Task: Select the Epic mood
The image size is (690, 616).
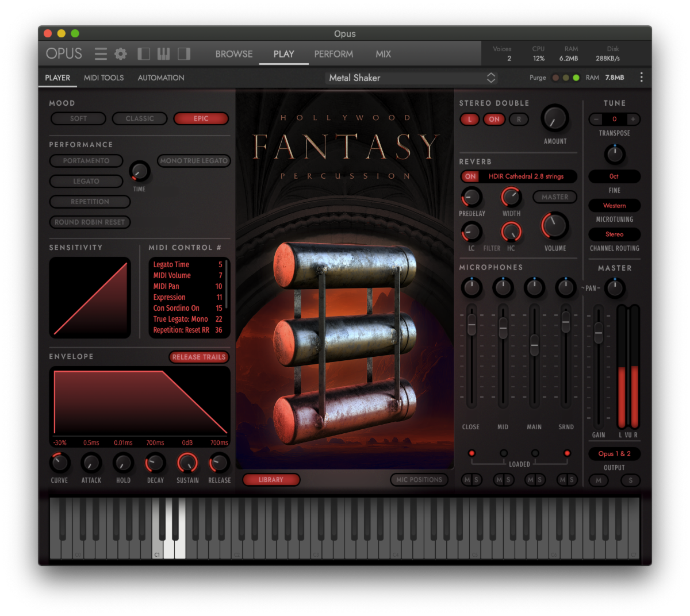Action: (201, 118)
